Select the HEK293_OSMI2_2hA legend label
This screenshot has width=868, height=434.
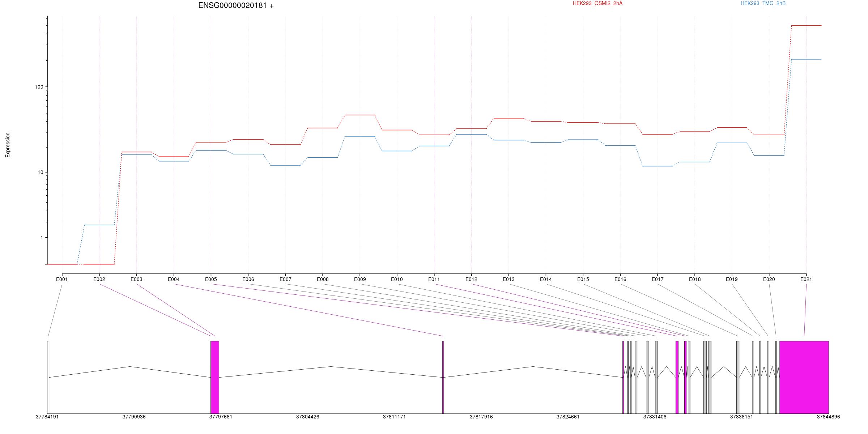click(597, 3)
